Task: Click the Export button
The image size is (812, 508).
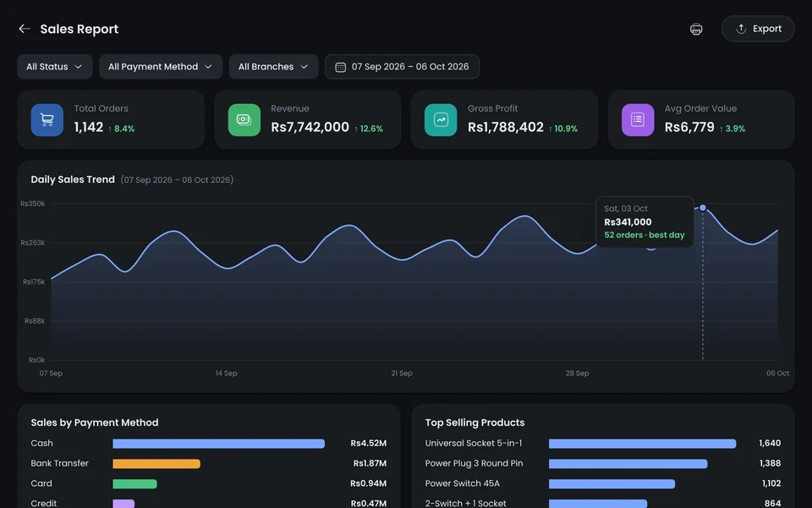Action: tap(758, 29)
